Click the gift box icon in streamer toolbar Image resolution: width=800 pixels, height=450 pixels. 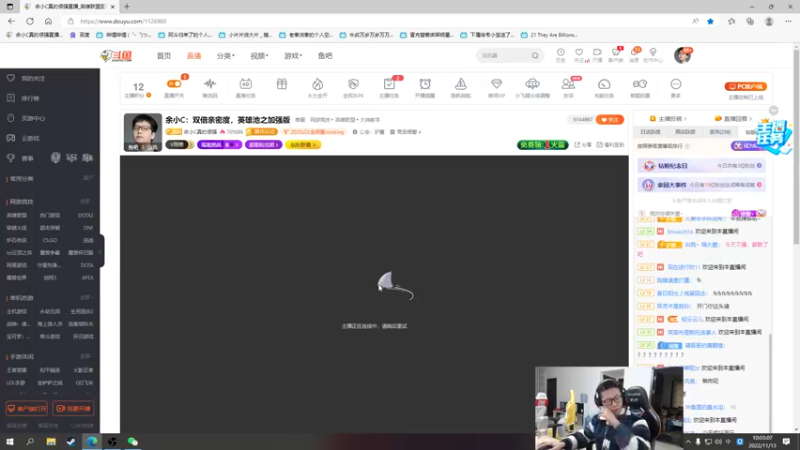[282, 84]
